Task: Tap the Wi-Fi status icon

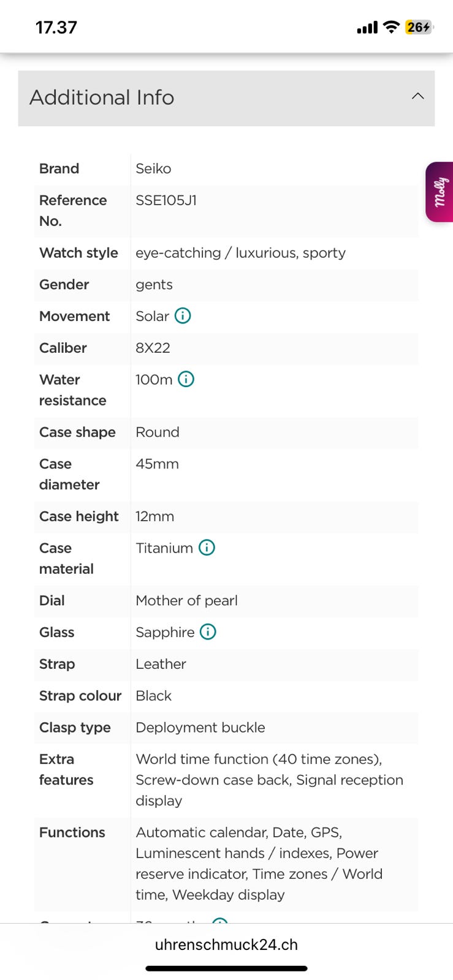Action: (390, 28)
